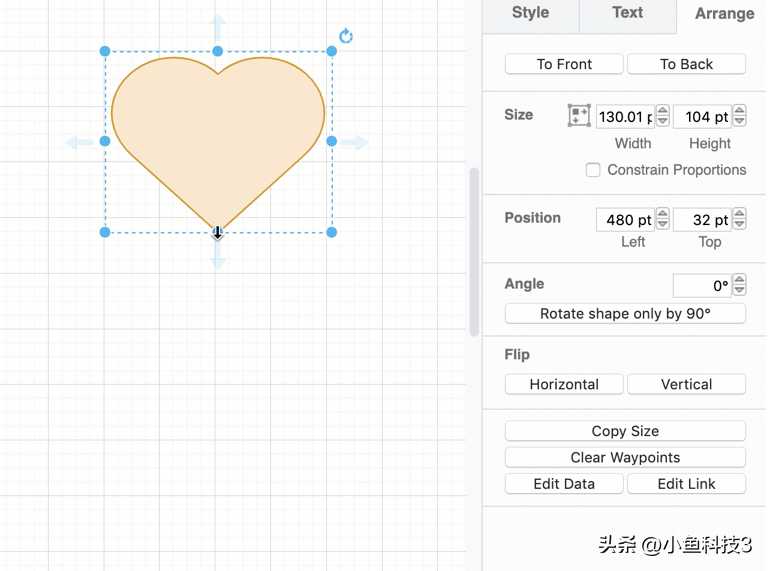
Task: Click the Top position stepper arrows
Action: (739, 219)
